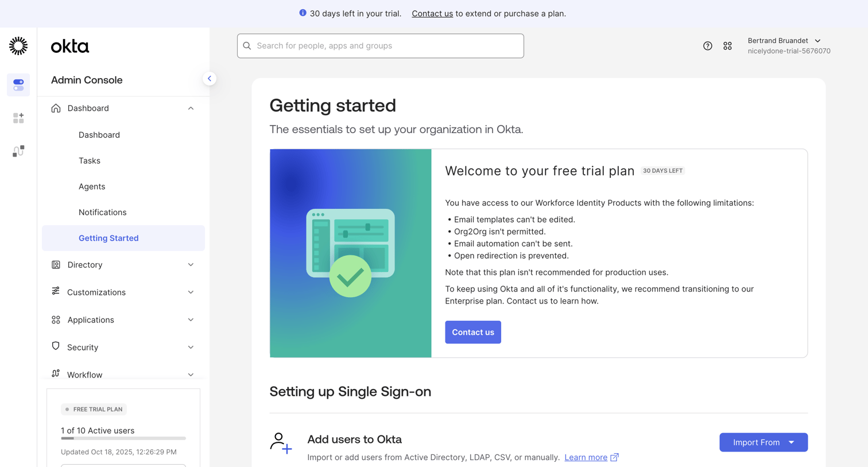The width and height of the screenshot is (868, 467).
Task: Open the Bertrand Bruandet account dropdown
Action: [x=789, y=45]
